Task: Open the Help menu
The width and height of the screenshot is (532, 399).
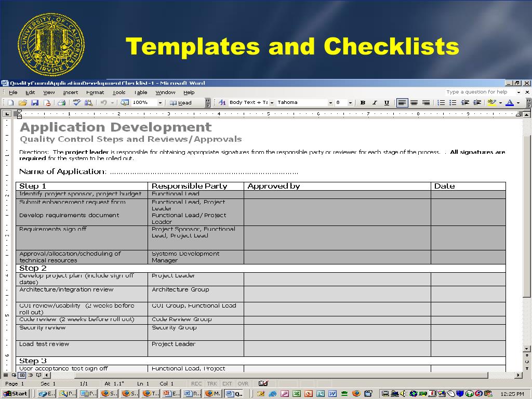Action: click(x=189, y=92)
